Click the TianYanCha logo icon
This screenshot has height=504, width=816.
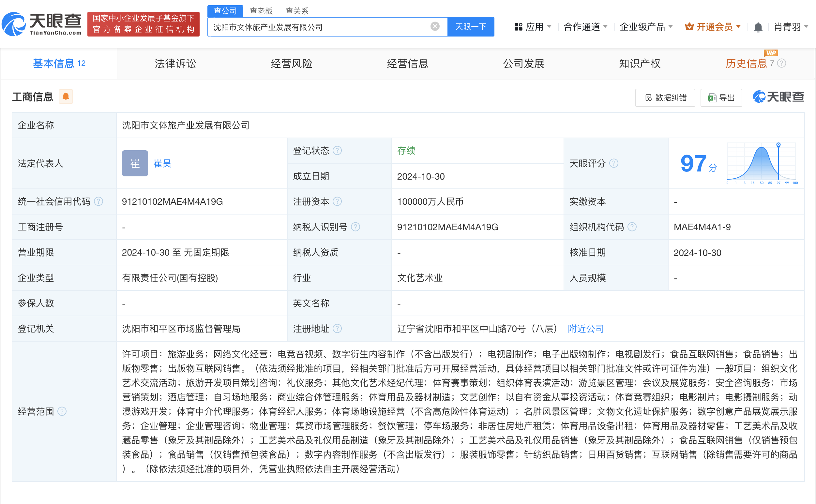[x=14, y=24]
